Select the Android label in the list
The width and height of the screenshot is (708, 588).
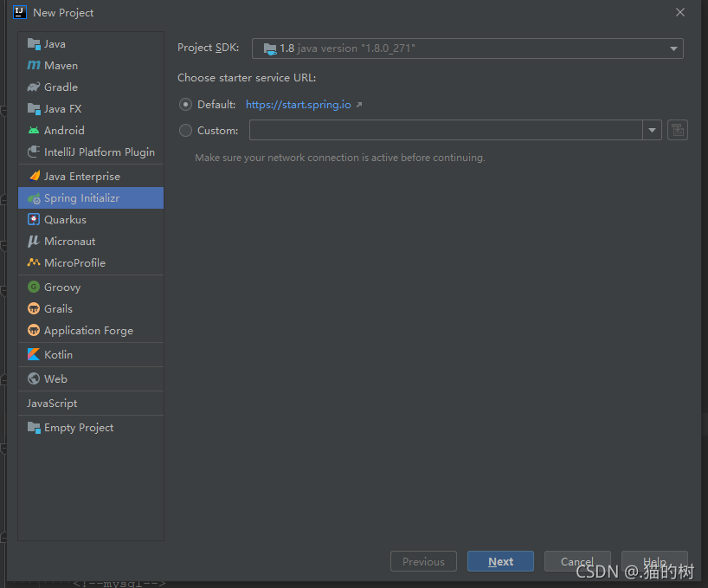[x=64, y=131]
